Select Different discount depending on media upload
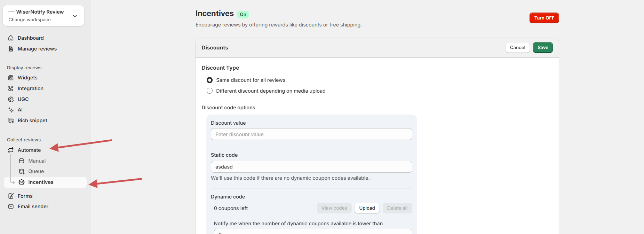The height and width of the screenshot is (234, 644). 209,91
